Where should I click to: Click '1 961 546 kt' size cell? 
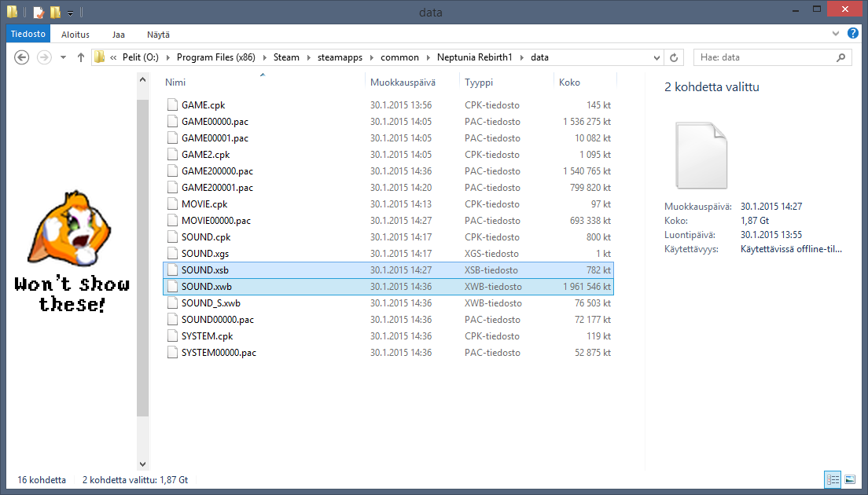(587, 287)
